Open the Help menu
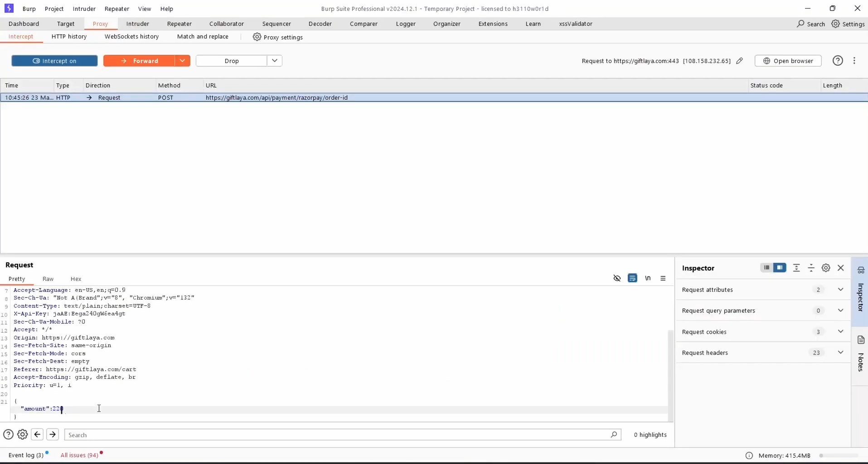Viewport: 868px width, 464px height. pos(167,9)
